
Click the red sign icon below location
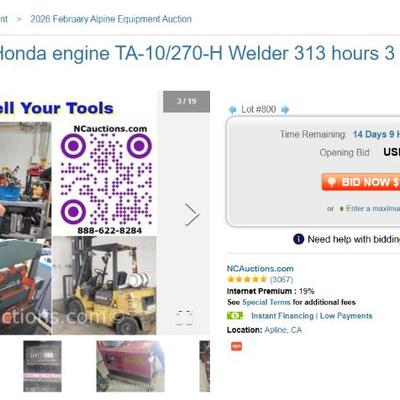pyautogui.click(x=236, y=346)
